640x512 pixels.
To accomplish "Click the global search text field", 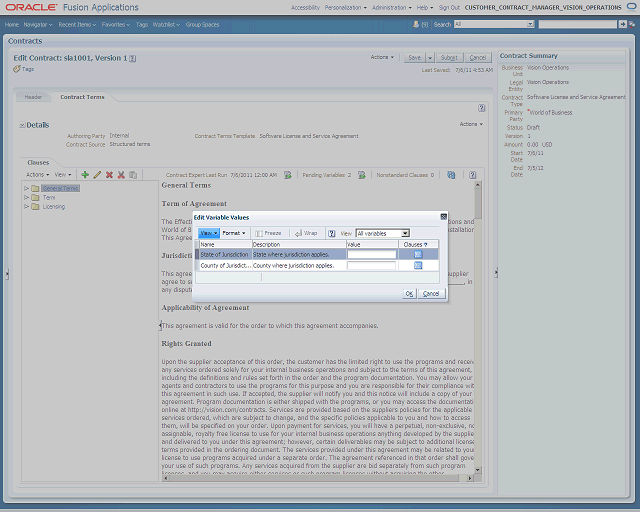I will 578,24.
